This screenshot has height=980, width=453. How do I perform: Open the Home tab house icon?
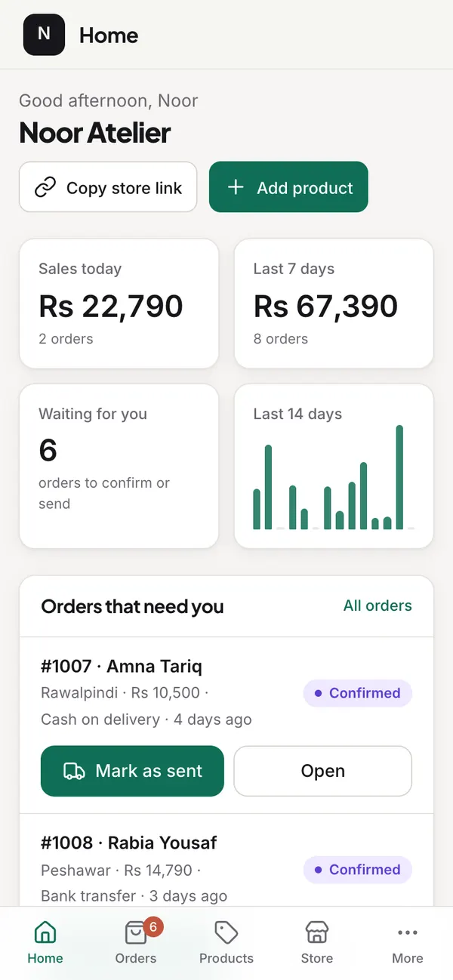tap(45, 932)
